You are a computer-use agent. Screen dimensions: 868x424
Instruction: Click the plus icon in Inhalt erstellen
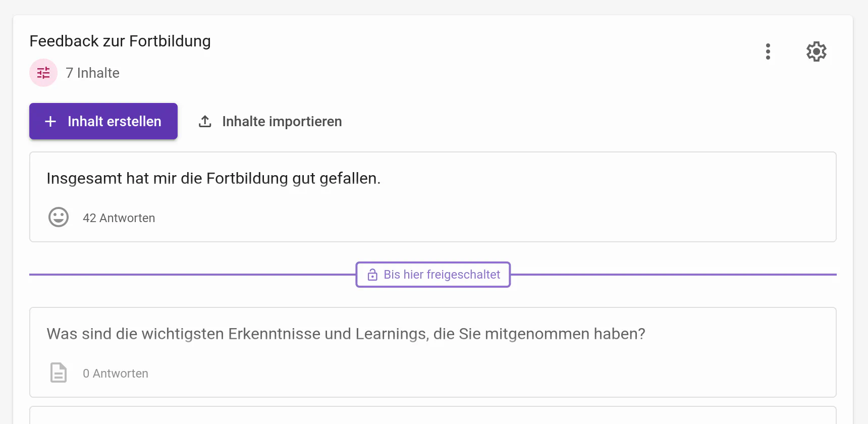click(50, 121)
